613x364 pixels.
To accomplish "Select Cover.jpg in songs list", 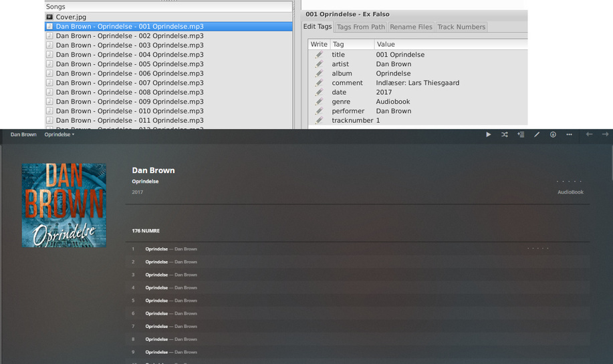I will 168,17.
